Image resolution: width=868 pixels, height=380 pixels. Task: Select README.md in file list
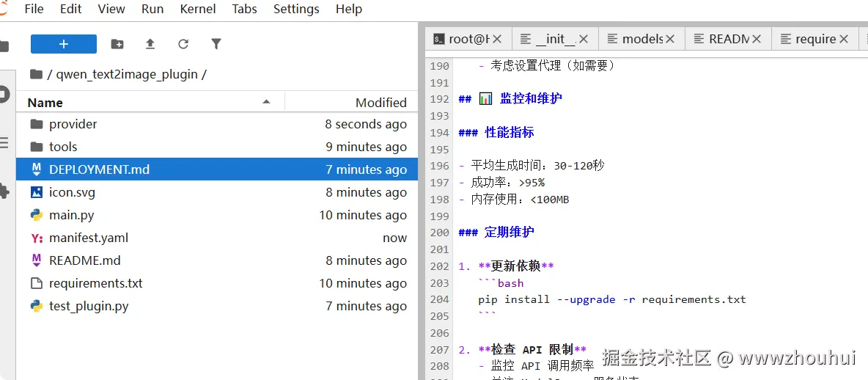click(217, 260)
